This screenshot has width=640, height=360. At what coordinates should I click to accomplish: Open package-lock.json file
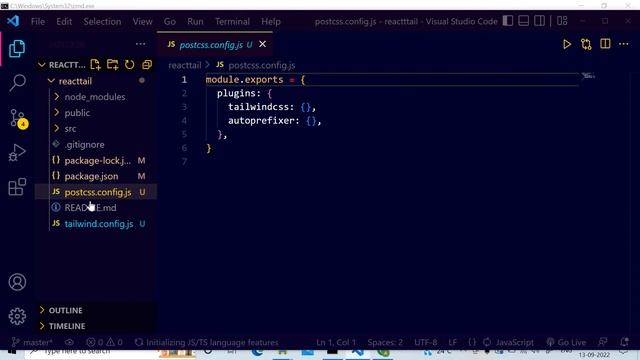click(97, 160)
